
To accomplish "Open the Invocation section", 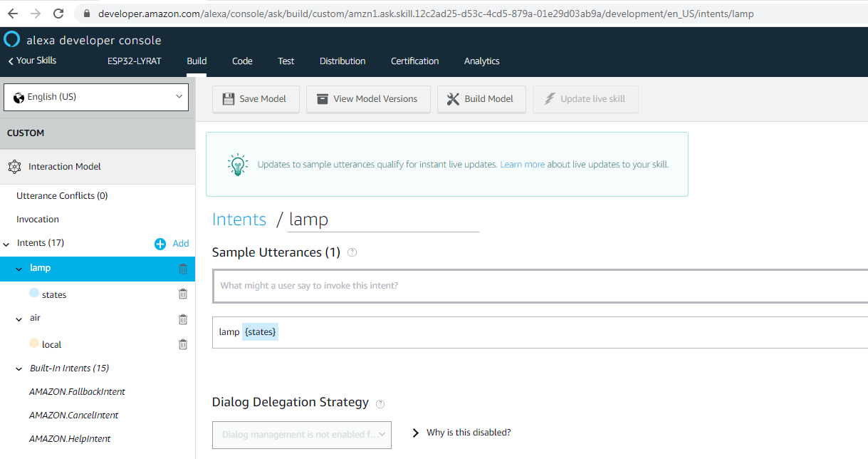I will coord(38,220).
